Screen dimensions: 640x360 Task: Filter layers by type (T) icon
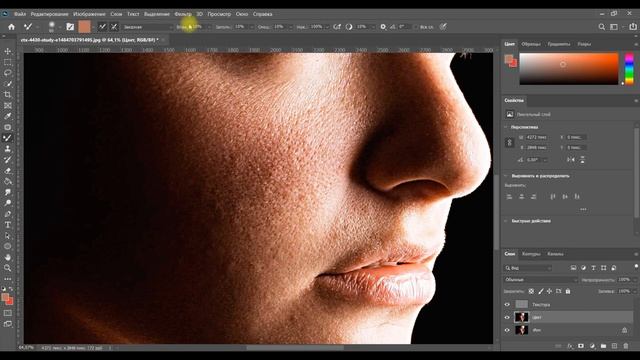pos(593,268)
